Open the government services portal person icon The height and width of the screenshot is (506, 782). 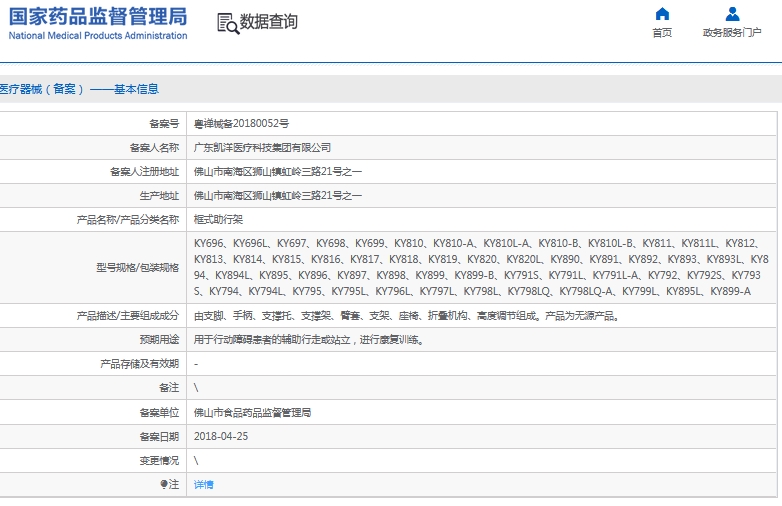pyautogui.click(x=732, y=14)
